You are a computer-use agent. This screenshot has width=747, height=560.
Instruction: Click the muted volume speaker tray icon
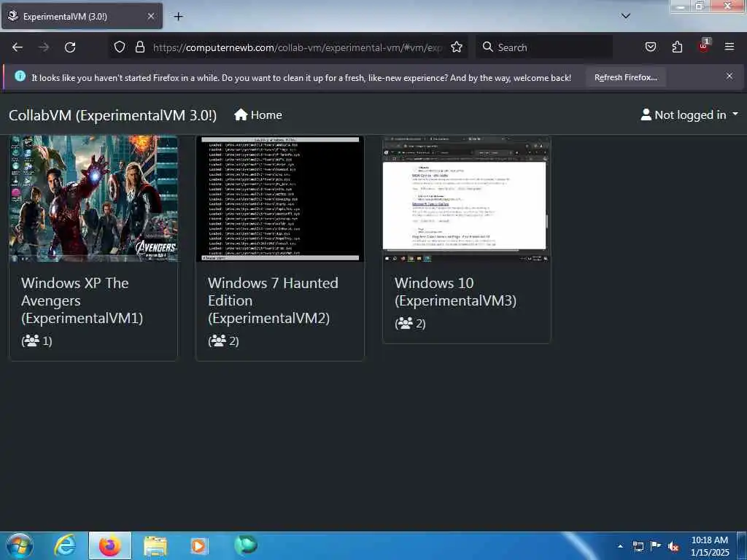(x=673, y=547)
